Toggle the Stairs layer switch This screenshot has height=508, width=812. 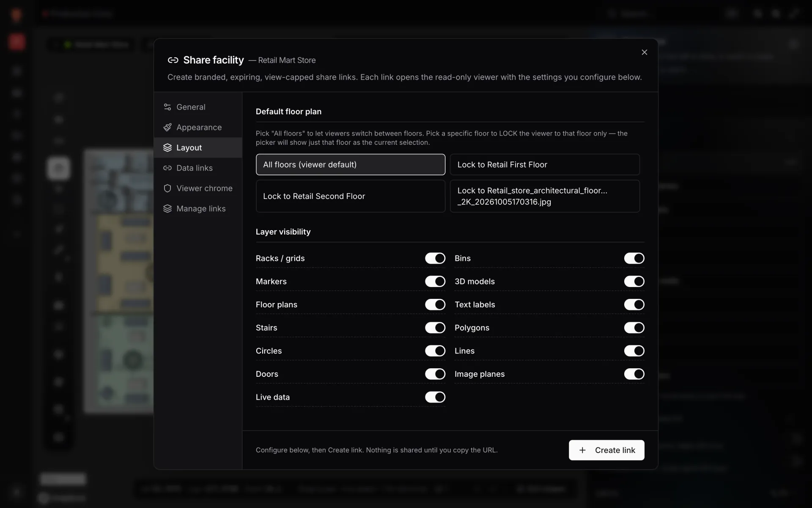(435, 328)
